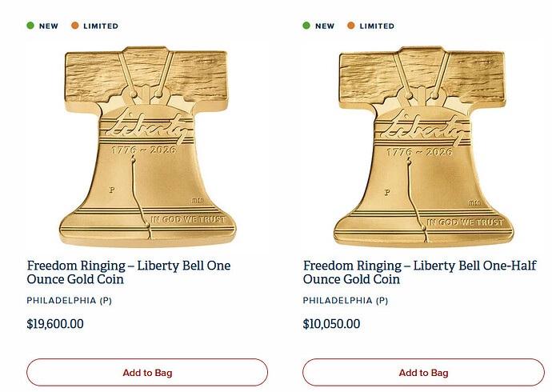View the One Ounce Liberty Bell coin image
552x392 pixels.
click(147, 146)
